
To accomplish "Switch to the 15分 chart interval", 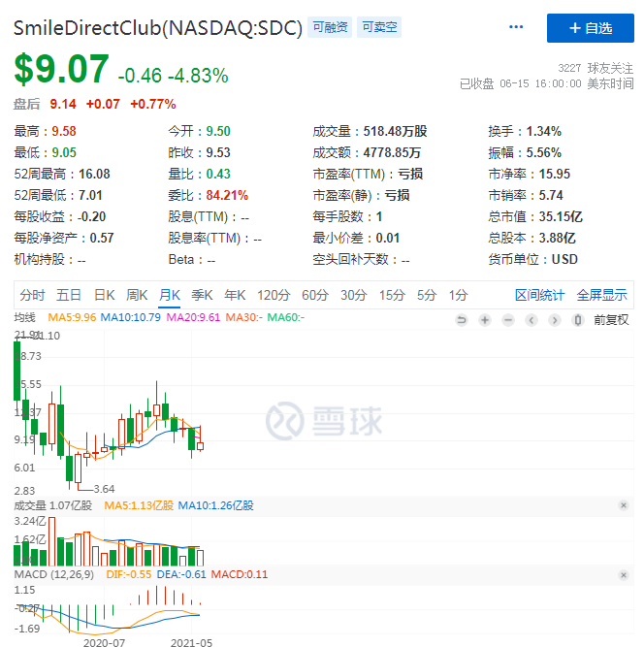I will coord(392,295).
